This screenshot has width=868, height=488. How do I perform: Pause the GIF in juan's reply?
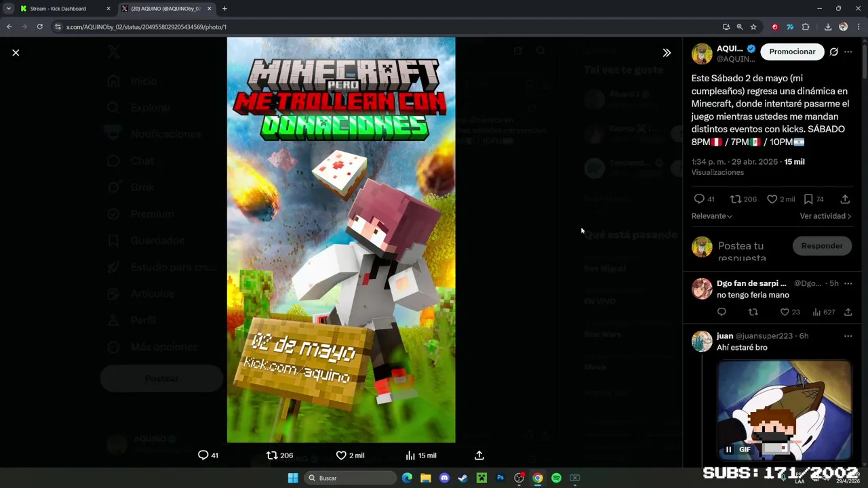click(728, 449)
